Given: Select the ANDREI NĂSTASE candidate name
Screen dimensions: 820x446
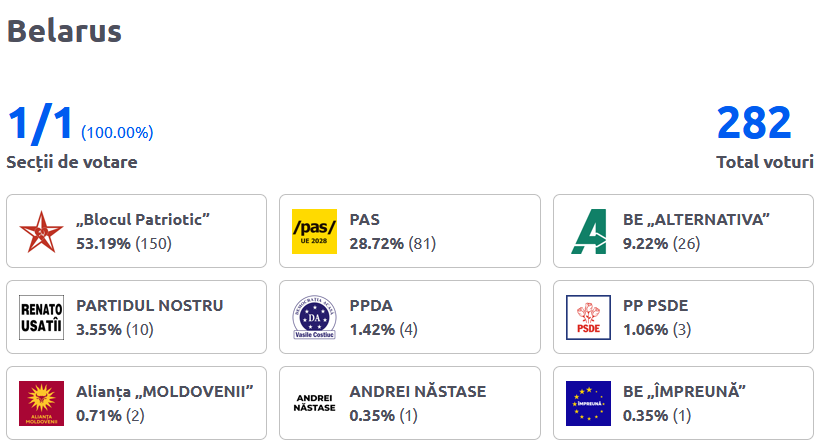Looking at the screenshot, I should pos(418,391).
